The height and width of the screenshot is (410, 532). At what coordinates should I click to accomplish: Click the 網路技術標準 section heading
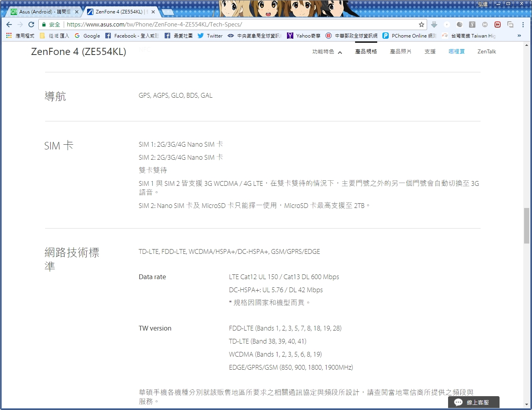tap(72, 259)
